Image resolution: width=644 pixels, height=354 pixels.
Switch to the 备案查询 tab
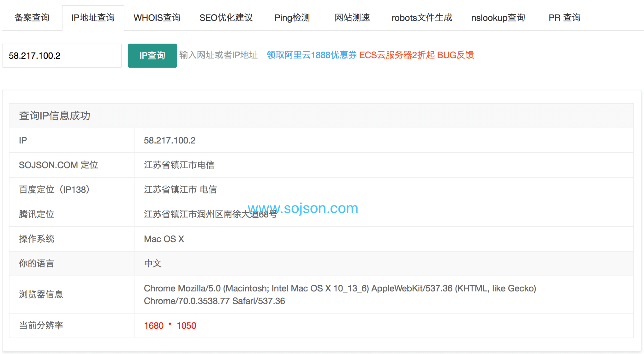point(31,18)
